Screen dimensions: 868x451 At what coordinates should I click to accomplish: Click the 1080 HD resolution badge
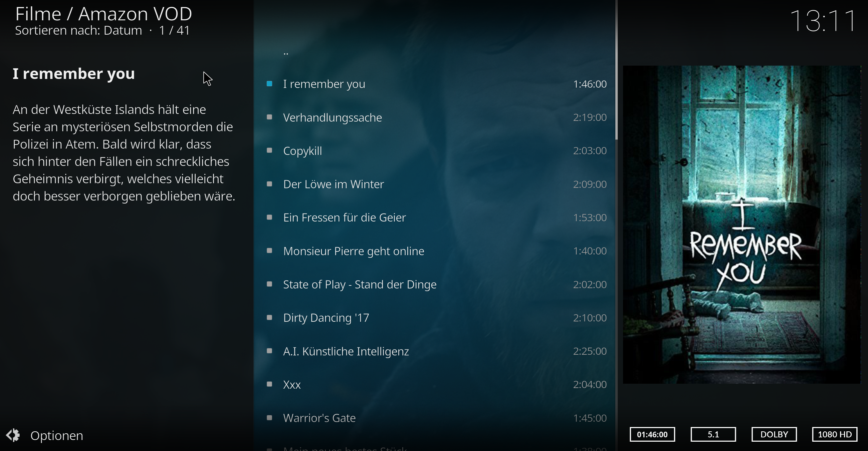[x=835, y=434]
